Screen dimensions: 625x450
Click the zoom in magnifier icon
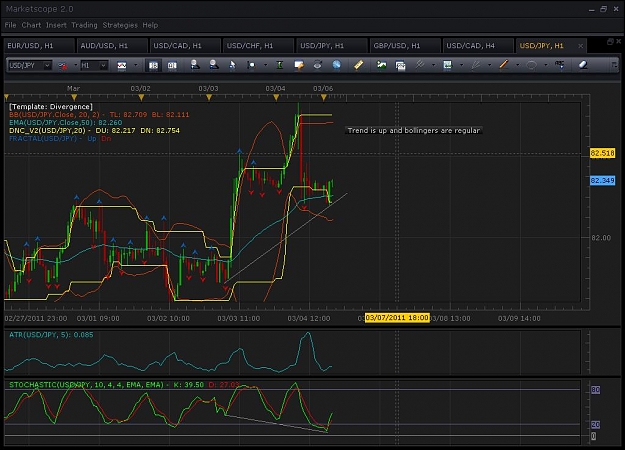195,65
